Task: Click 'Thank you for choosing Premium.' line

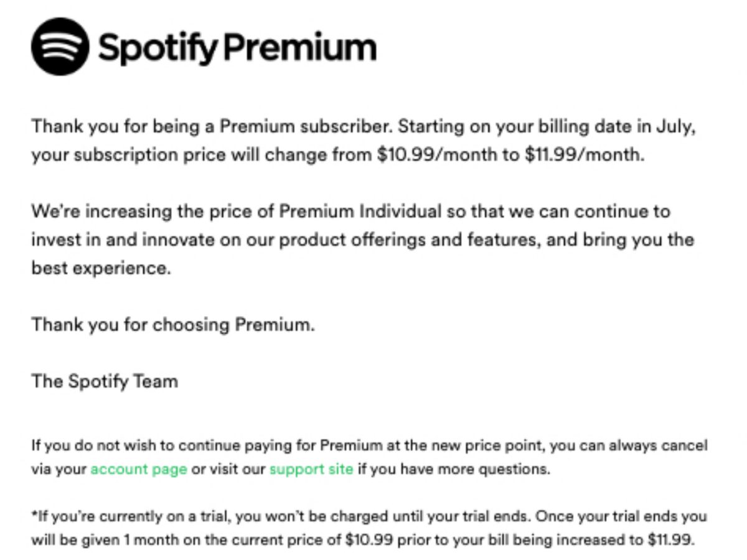Action: tap(173, 324)
